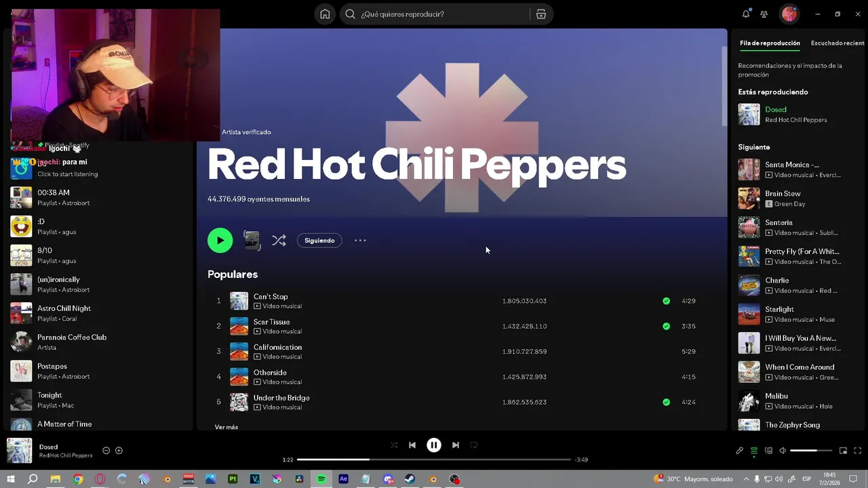Open the lyrics microphone icon
Image resolution: width=868 pixels, height=488 pixels.
[x=740, y=451]
